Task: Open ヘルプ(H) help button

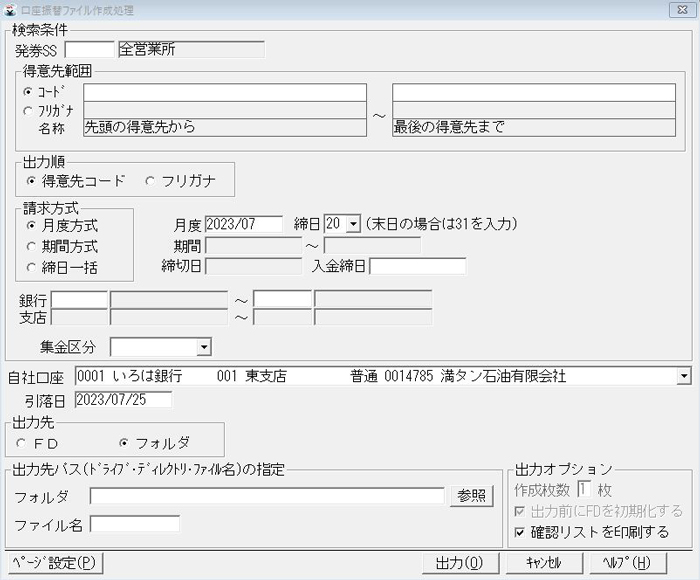Action: 627,563
